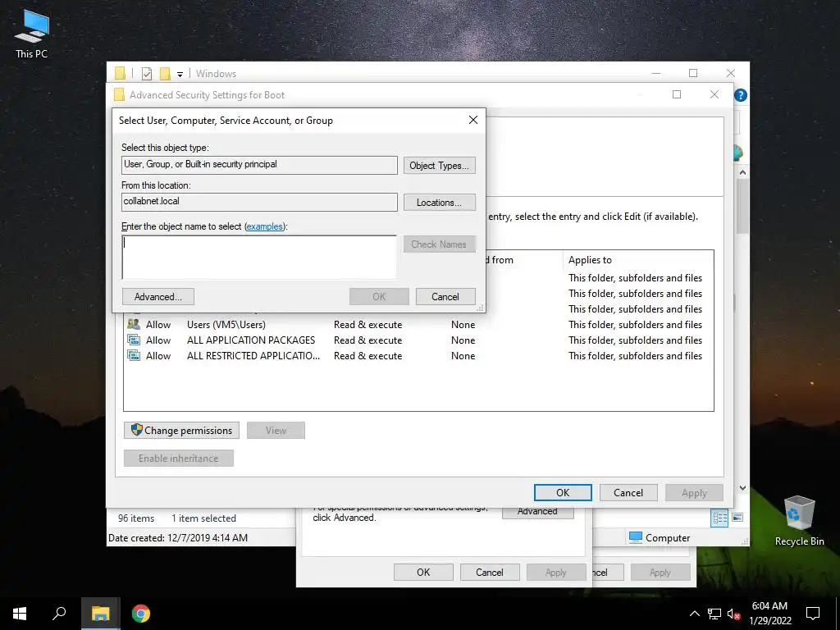Open File Explorer from the taskbar
This screenshot has width=840, height=630.
click(x=100, y=614)
